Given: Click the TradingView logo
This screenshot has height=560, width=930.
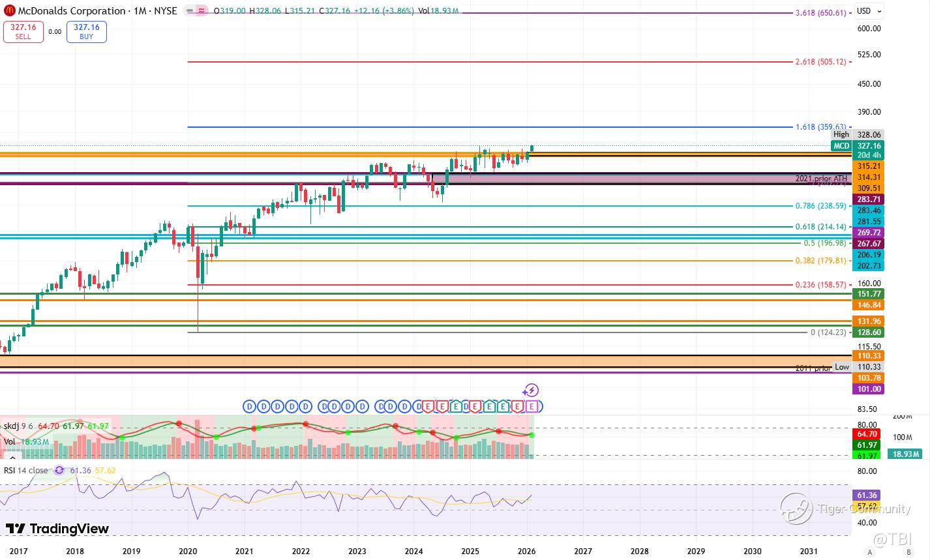Looking at the screenshot, I should pyautogui.click(x=57, y=528).
